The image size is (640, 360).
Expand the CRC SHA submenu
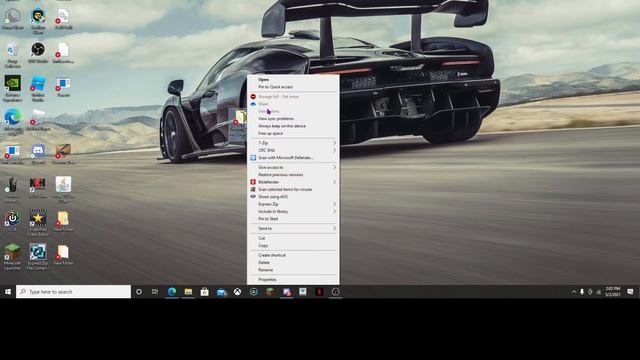pyautogui.click(x=293, y=150)
